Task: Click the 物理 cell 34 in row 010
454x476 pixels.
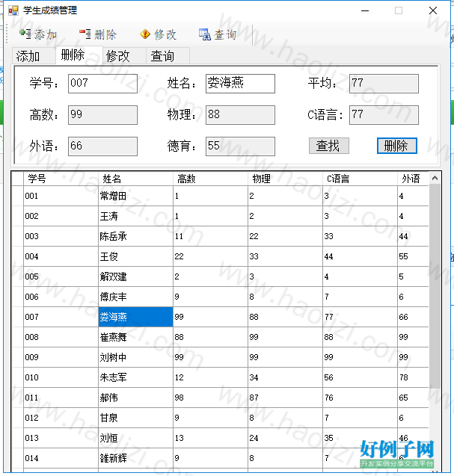Action: 285,377
